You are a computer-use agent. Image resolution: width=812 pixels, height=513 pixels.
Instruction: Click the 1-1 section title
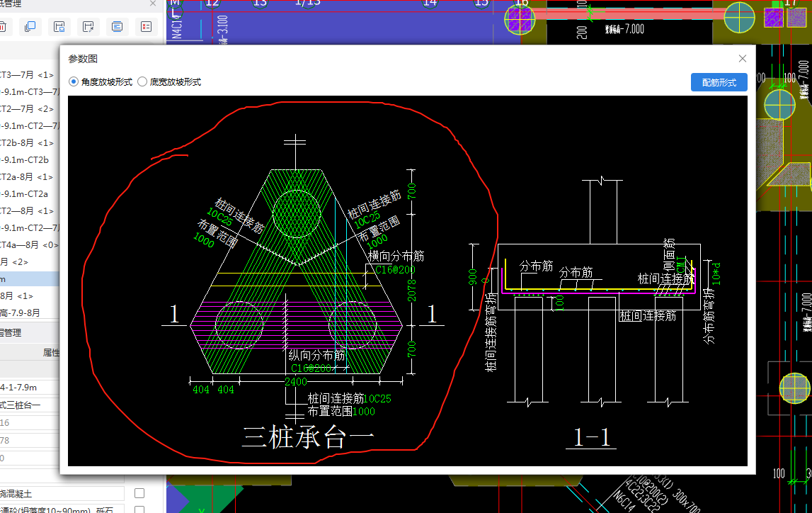pyautogui.click(x=592, y=437)
